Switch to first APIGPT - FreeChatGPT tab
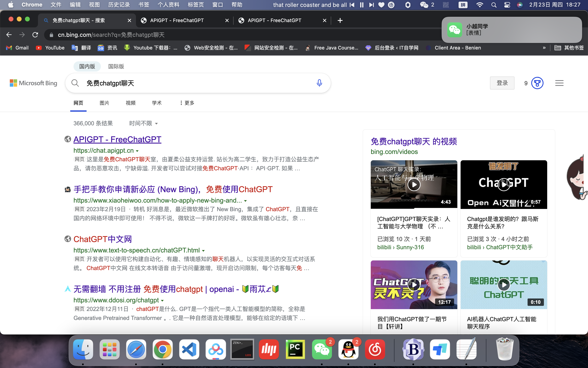Viewport: 588px width, 368px height. coord(185,20)
